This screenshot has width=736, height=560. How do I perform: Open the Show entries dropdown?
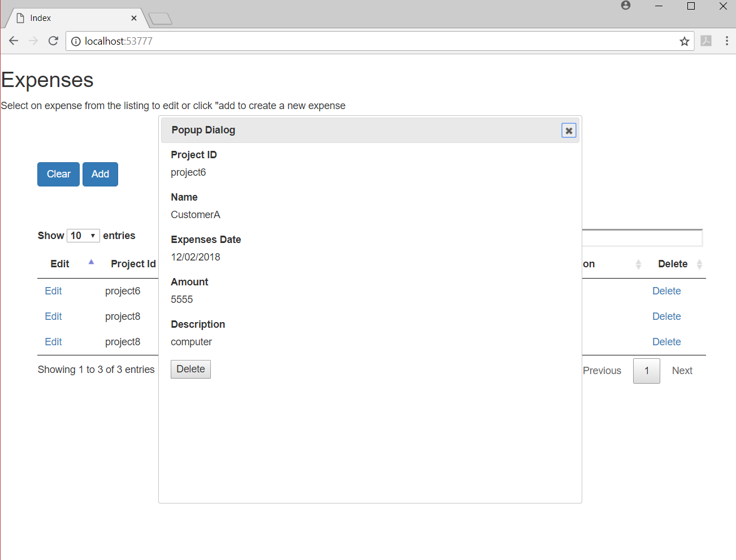click(83, 235)
